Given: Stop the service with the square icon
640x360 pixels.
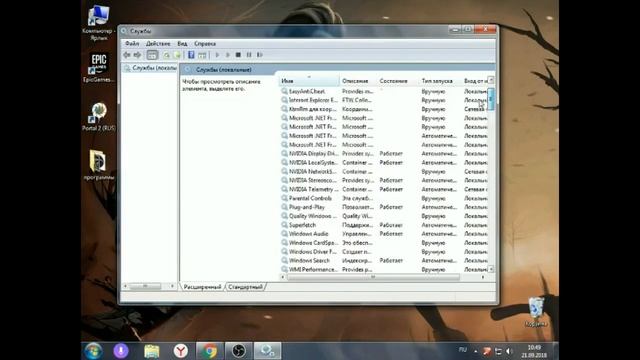Looking at the screenshot, I should (238, 55).
